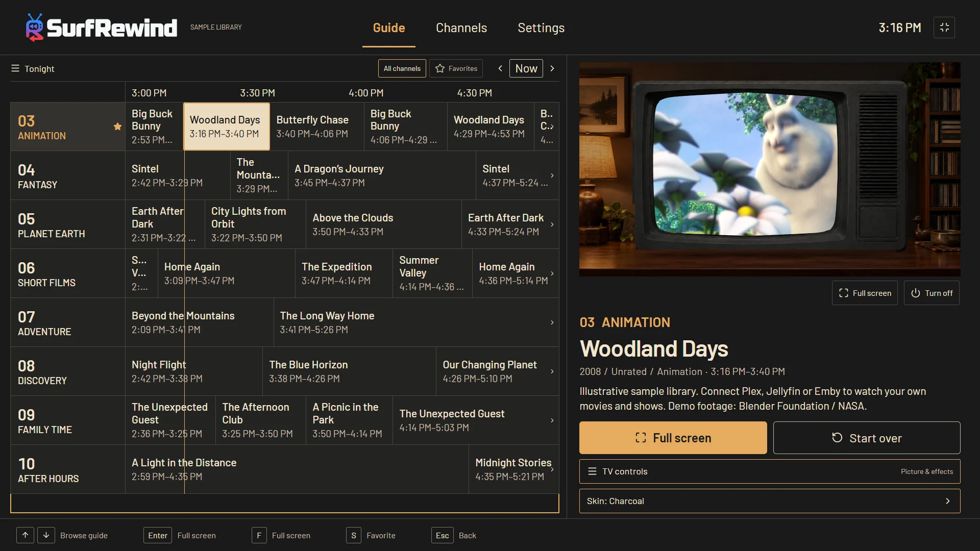This screenshot has height=551, width=980.
Task: Open the TV controls panel
Action: click(770, 471)
